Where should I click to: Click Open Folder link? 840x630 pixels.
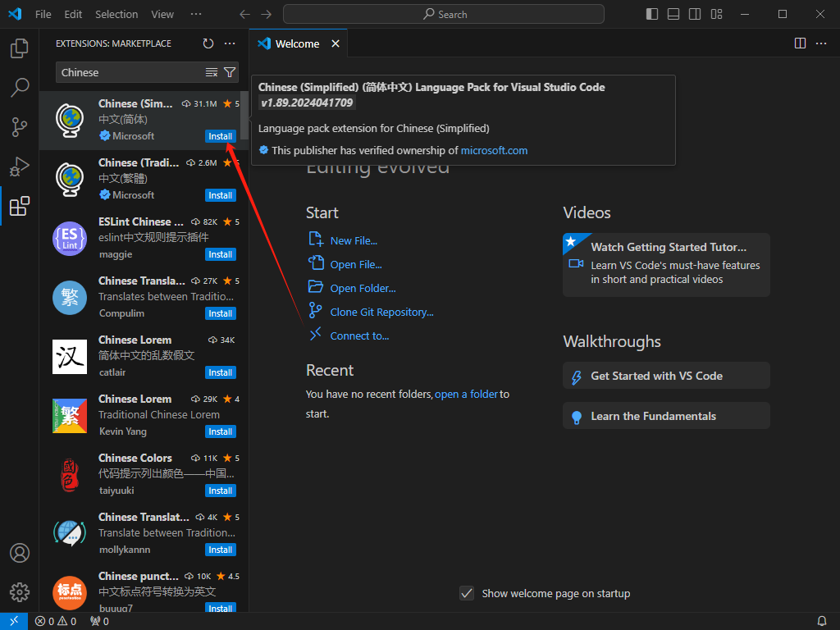coord(363,288)
